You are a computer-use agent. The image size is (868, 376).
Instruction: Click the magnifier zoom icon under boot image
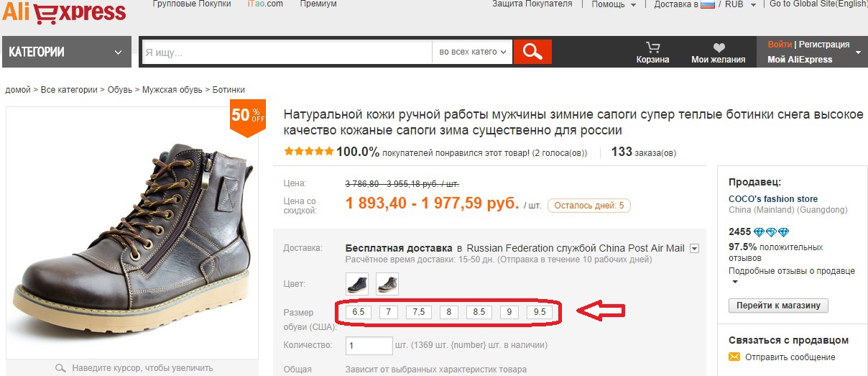[x=61, y=368]
